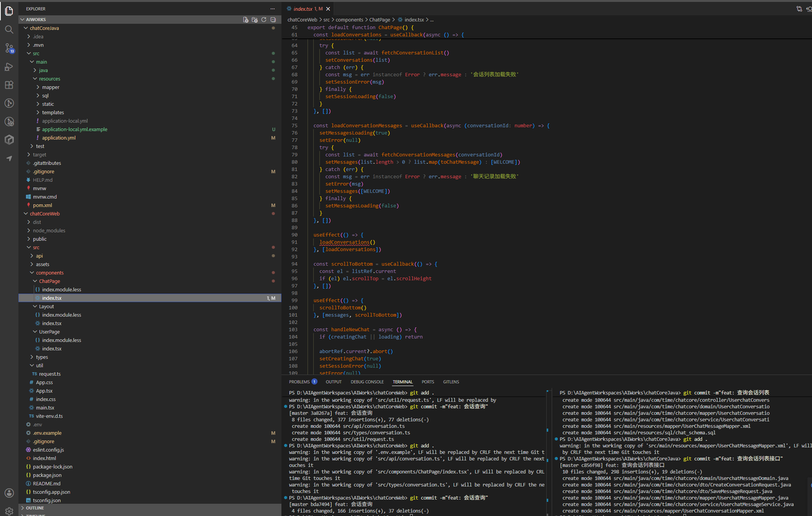Open application.yml file

pos(59,138)
